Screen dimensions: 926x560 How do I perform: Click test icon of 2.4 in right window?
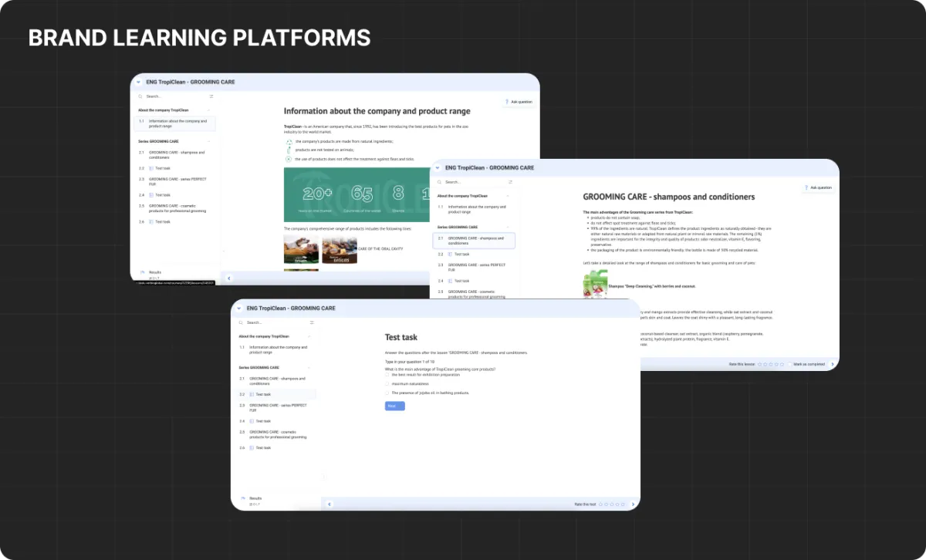coord(451,281)
